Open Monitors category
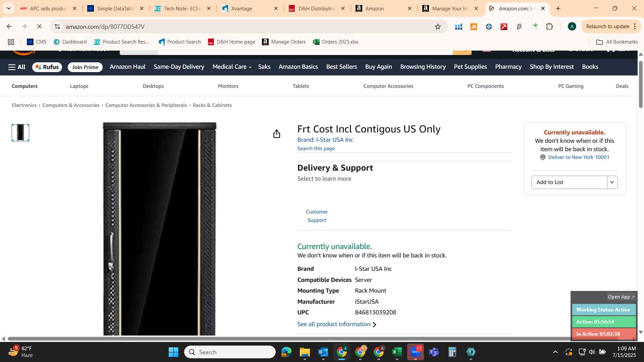Screen dimensions: 644x362 pos(228,86)
